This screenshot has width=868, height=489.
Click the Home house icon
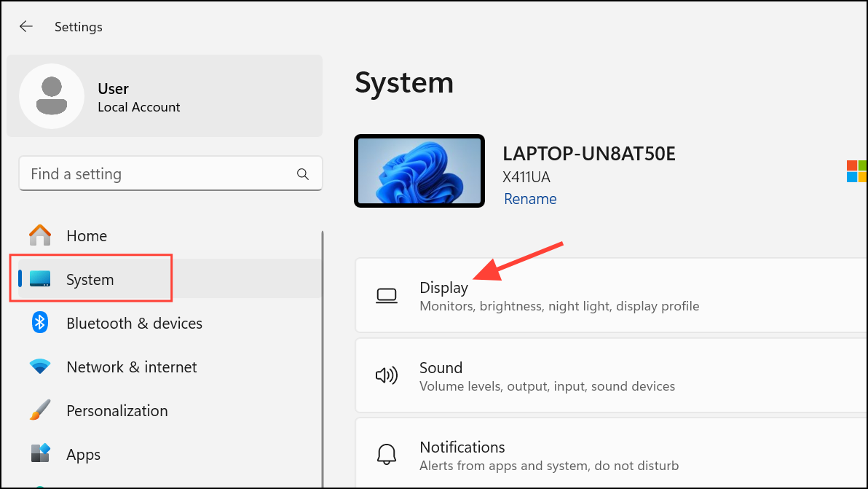tap(40, 235)
